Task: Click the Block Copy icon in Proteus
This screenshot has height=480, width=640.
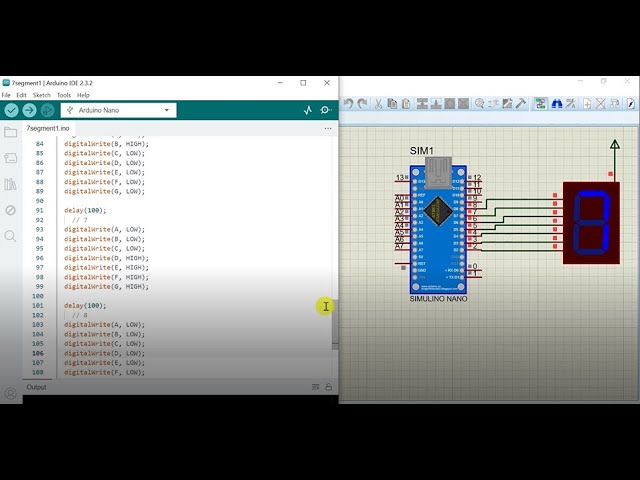Action: (422, 104)
